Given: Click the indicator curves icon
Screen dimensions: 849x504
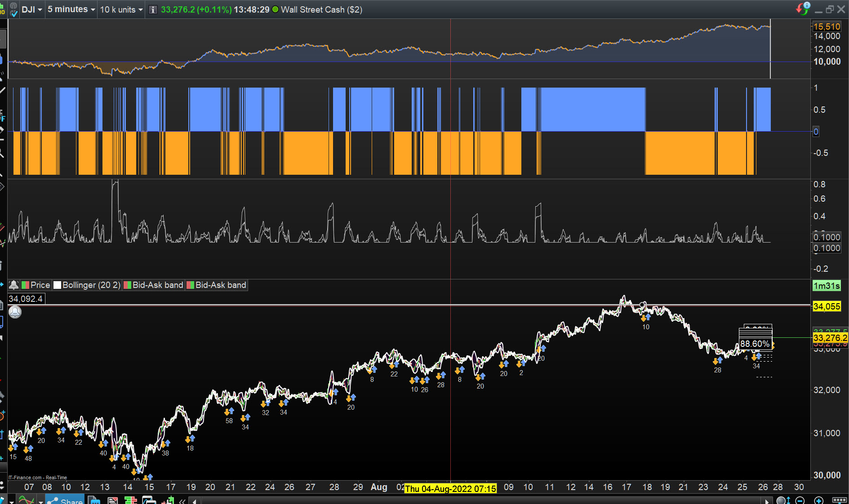Looking at the screenshot, I should [x=26, y=500].
